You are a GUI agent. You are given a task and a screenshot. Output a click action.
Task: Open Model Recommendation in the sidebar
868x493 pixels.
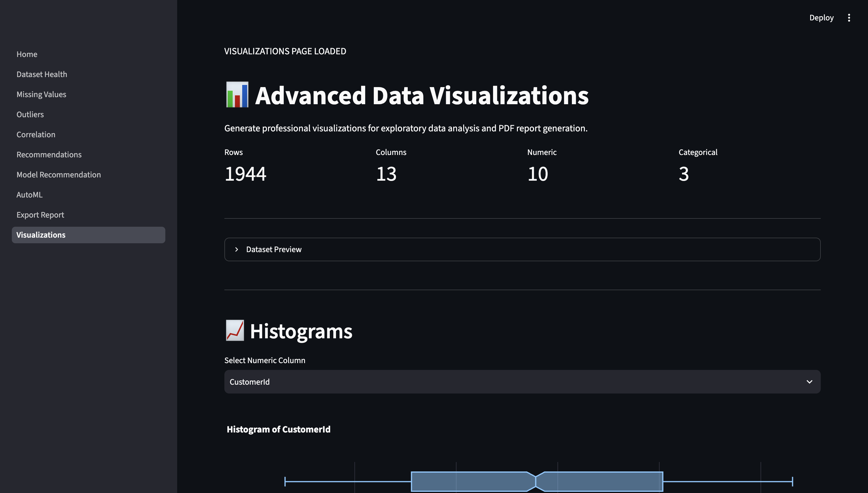88,175
